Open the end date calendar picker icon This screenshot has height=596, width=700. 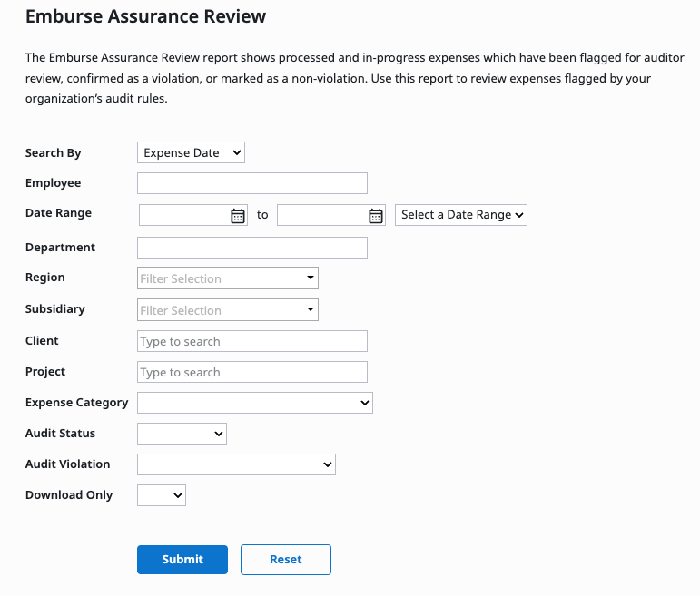(x=376, y=216)
